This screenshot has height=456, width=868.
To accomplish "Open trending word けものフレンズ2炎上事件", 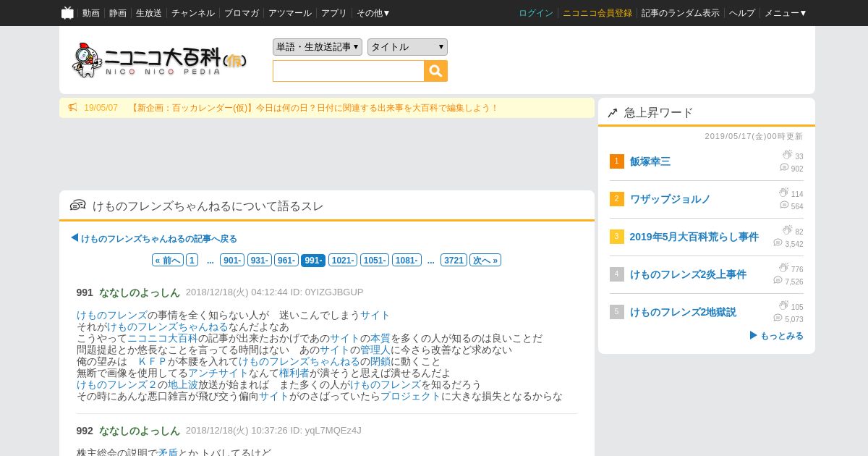I will pyautogui.click(x=688, y=274).
